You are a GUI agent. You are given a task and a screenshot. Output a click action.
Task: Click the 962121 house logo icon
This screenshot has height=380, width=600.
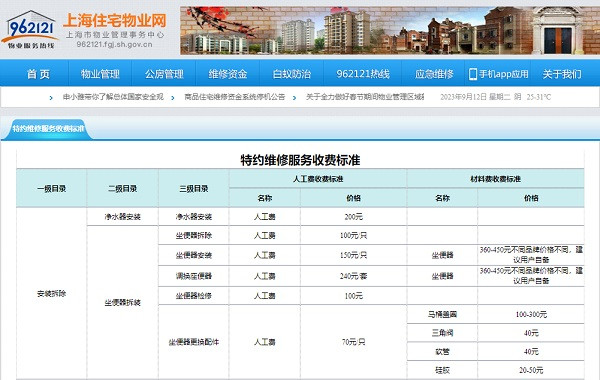point(30,30)
